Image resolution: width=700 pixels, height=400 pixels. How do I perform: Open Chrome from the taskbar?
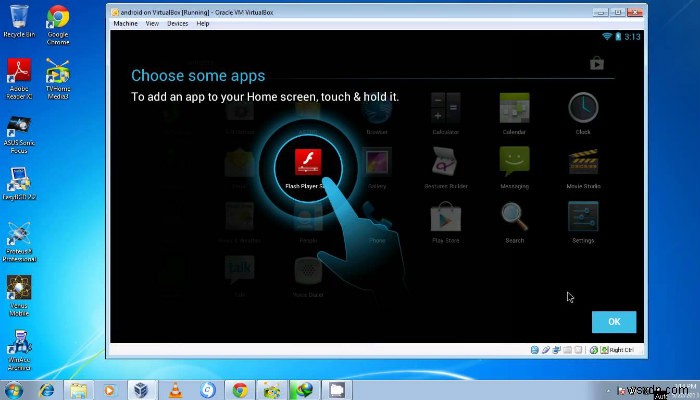[x=240, y=390]
